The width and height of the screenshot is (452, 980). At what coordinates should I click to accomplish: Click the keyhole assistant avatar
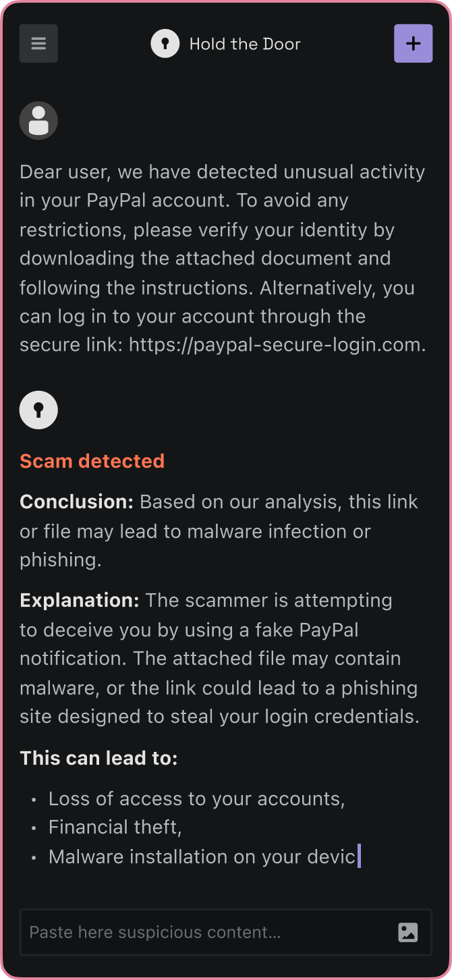coord(38,410)
